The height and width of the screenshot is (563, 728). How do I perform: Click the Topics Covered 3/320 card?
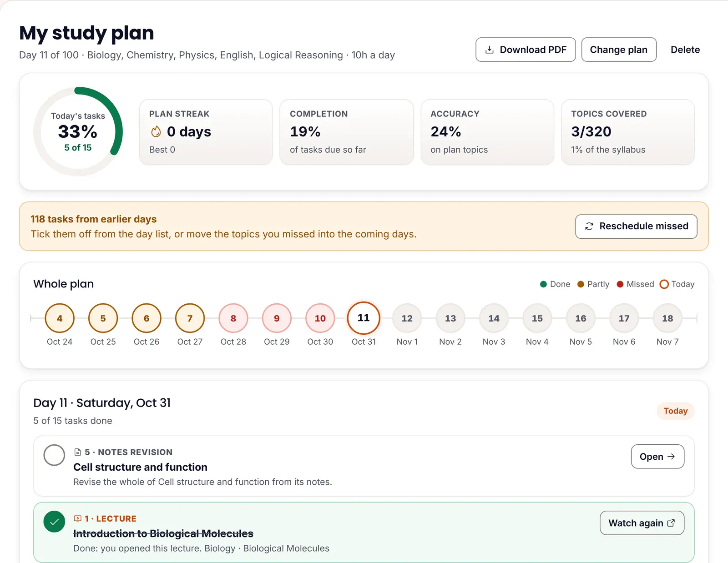coord(628,132)
